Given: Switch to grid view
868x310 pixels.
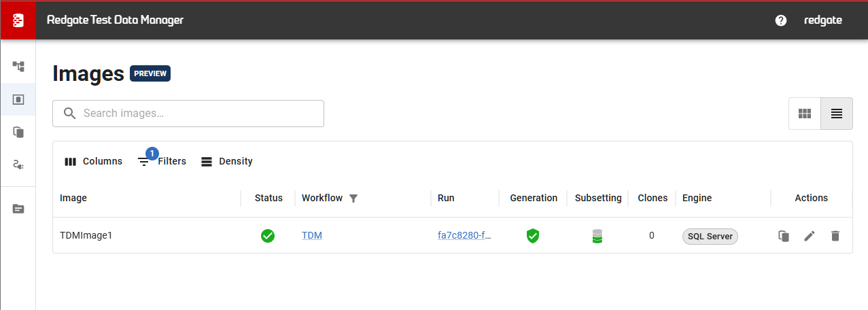Looking at the screenshot, I should (805, 114).
